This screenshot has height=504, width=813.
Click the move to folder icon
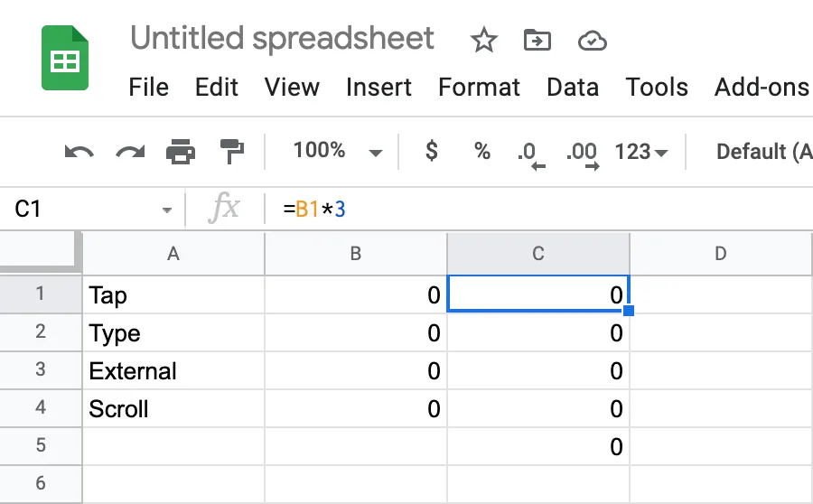click(537, 40)
